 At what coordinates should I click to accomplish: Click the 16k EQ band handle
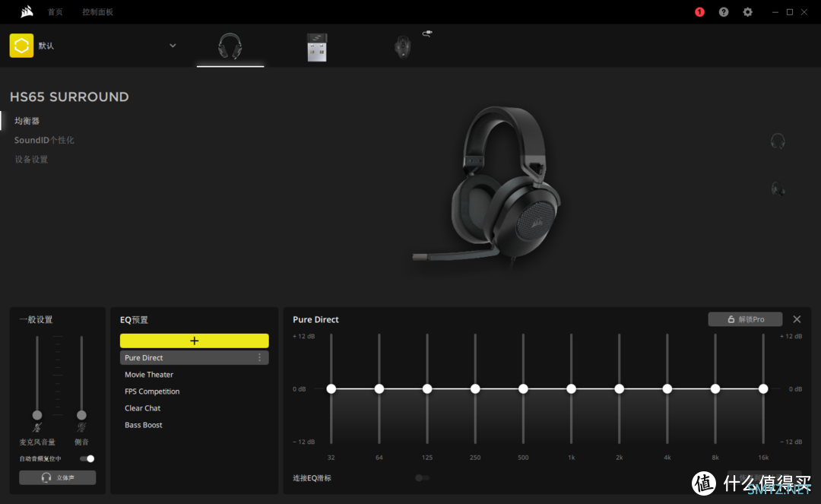coord(763,389)
